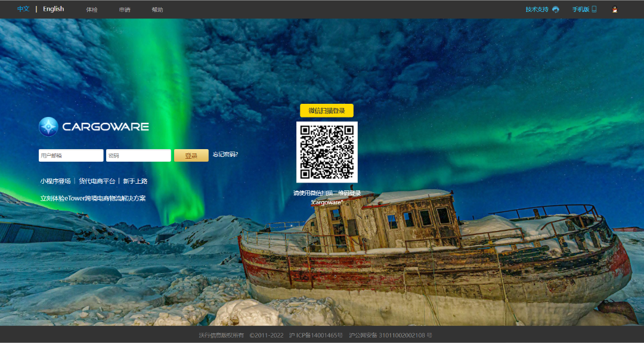Open the 货代电商平台 link

(x=97, y=181)
